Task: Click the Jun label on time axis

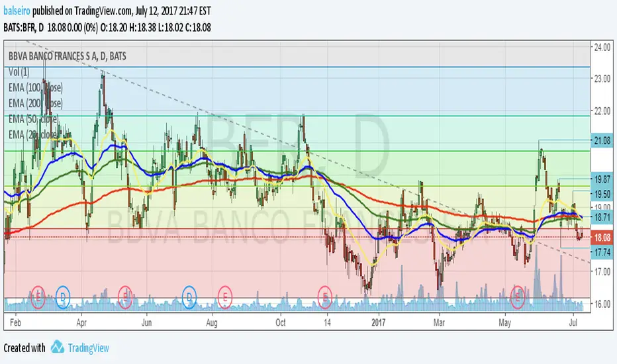Action: click(146, 323)
